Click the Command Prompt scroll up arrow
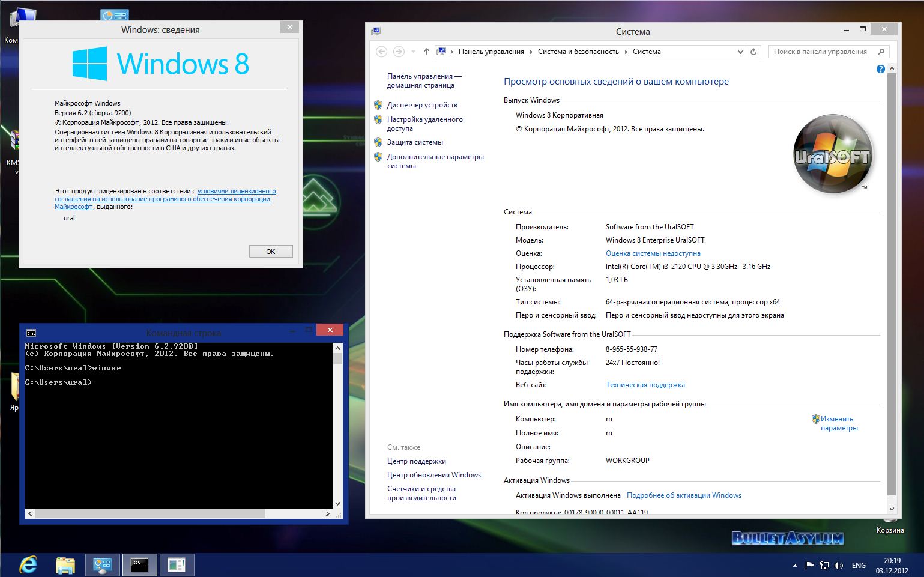 (337, 348)
